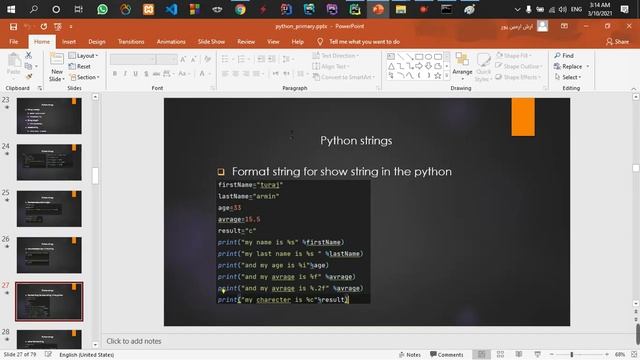
Task: Open the Animations tab
Action: (x=171, y=42)
